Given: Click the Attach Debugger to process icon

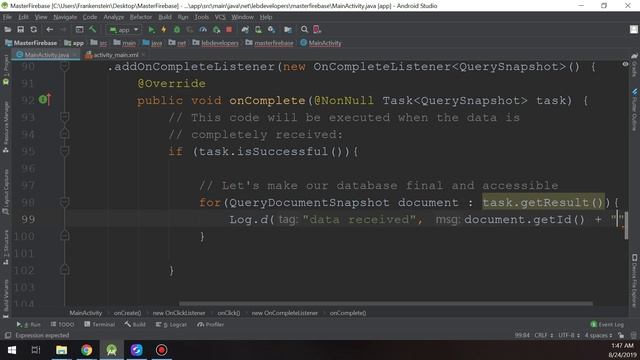Looking at the screenshot, I should pyautogui.click(x=216, y=29).
